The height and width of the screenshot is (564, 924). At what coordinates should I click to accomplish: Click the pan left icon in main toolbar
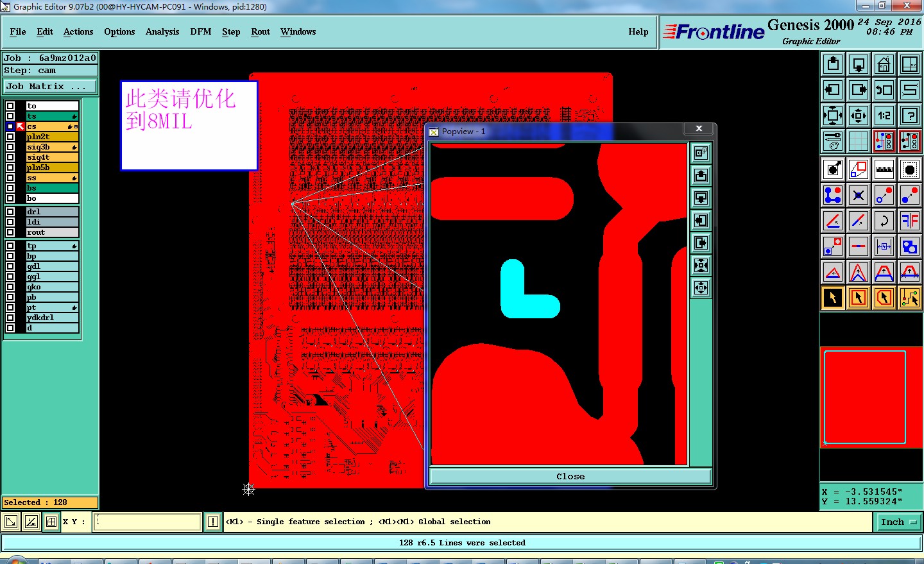tap(833, 90)
